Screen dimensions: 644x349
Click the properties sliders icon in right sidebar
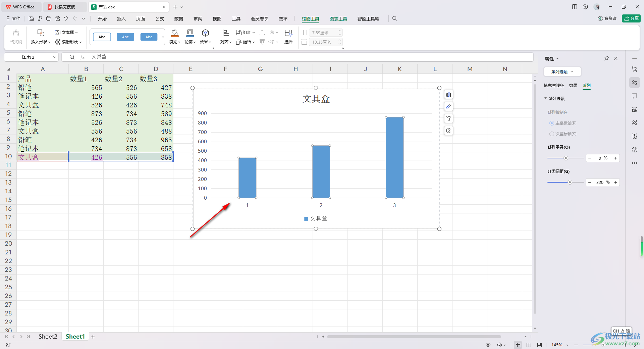click(x=635, y=83)
